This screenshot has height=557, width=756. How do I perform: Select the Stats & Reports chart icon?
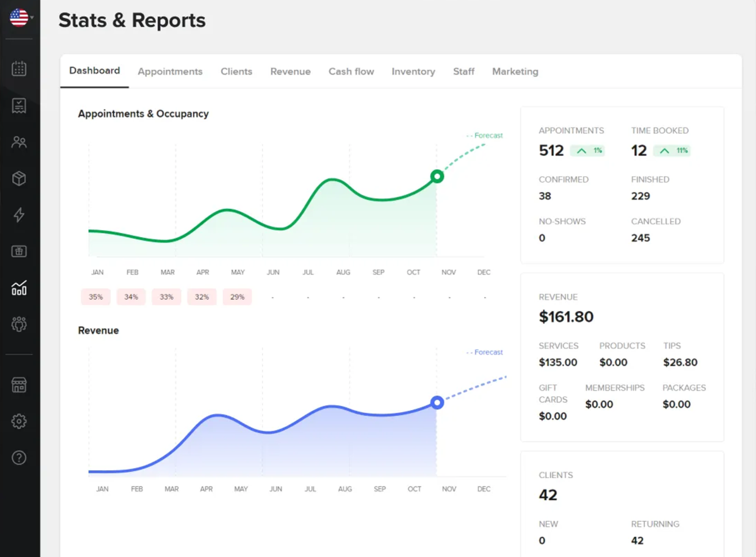pyautogui.click(x=19, y=288)
